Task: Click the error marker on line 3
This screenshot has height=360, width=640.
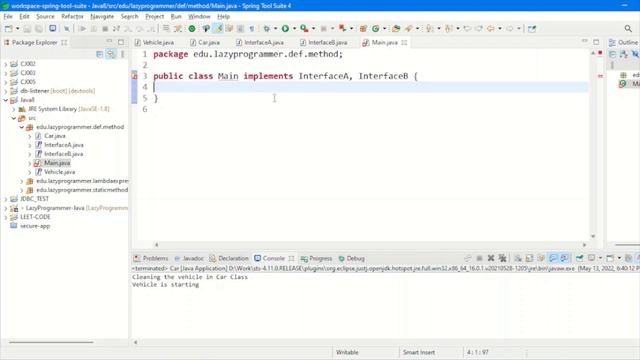Action: pos(134,76)
